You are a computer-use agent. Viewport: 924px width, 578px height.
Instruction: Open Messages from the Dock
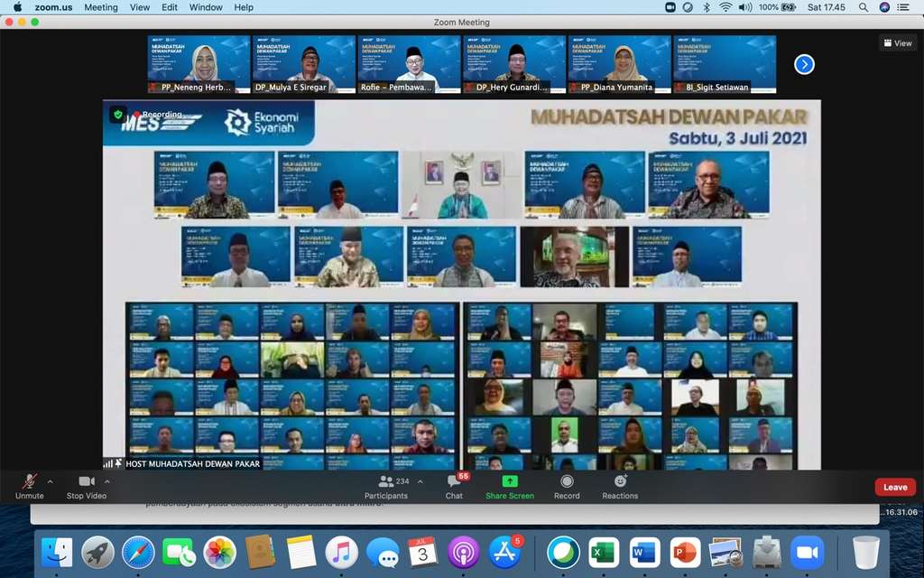(383, 554)
